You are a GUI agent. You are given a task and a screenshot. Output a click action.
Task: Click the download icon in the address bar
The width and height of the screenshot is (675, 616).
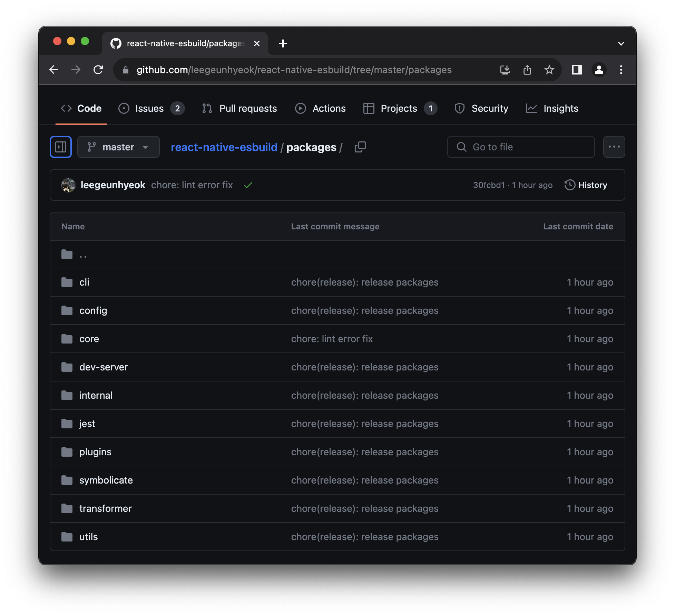[505, 70]
